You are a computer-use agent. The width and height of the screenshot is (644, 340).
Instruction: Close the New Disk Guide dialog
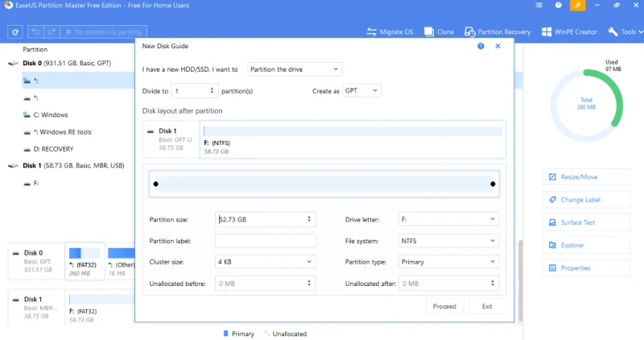click(497, 46)
